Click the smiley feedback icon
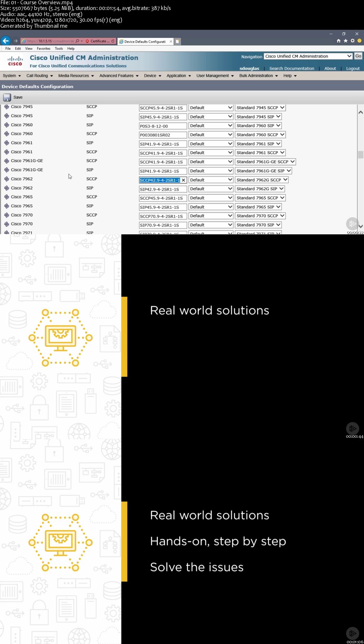The image size is (364, 644). 359,41
